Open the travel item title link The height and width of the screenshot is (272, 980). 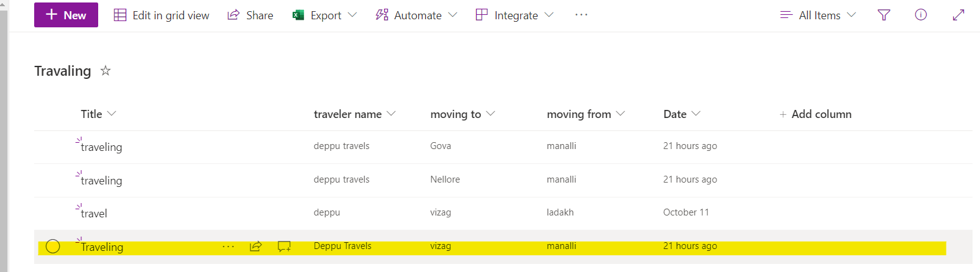coord(94,214)
